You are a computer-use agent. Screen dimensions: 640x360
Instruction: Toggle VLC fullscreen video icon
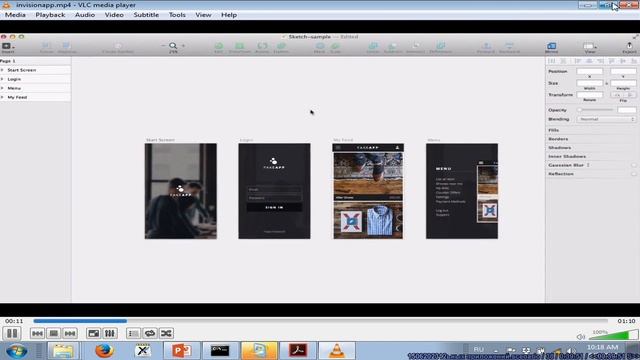93,333
